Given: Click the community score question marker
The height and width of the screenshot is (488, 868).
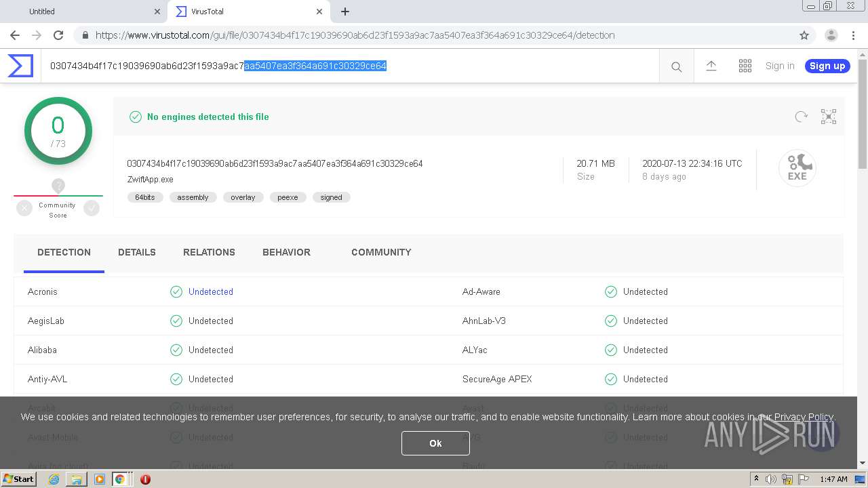Looking at the screenshot, I should pyautogui.click(x=58, y=186).
